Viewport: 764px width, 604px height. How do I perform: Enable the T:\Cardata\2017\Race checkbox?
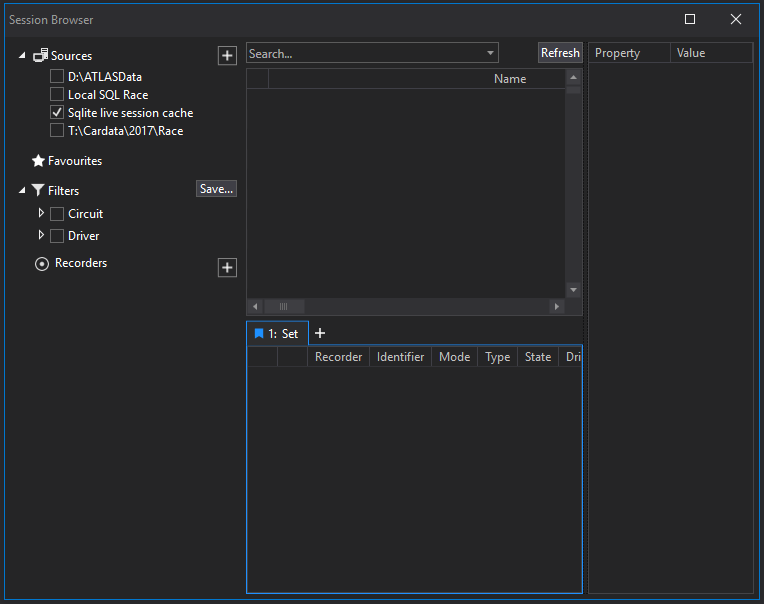pos(57,130)
